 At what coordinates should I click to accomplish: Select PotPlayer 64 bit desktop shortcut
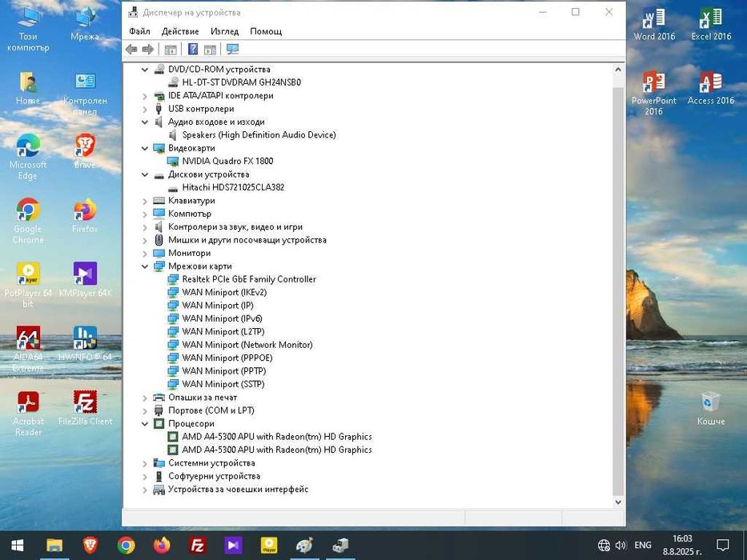pyautogui.click(x=28, y=285)
